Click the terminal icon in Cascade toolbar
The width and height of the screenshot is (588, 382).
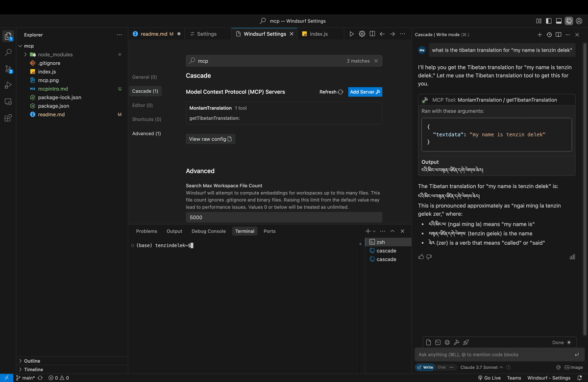[x=438, y=342]
